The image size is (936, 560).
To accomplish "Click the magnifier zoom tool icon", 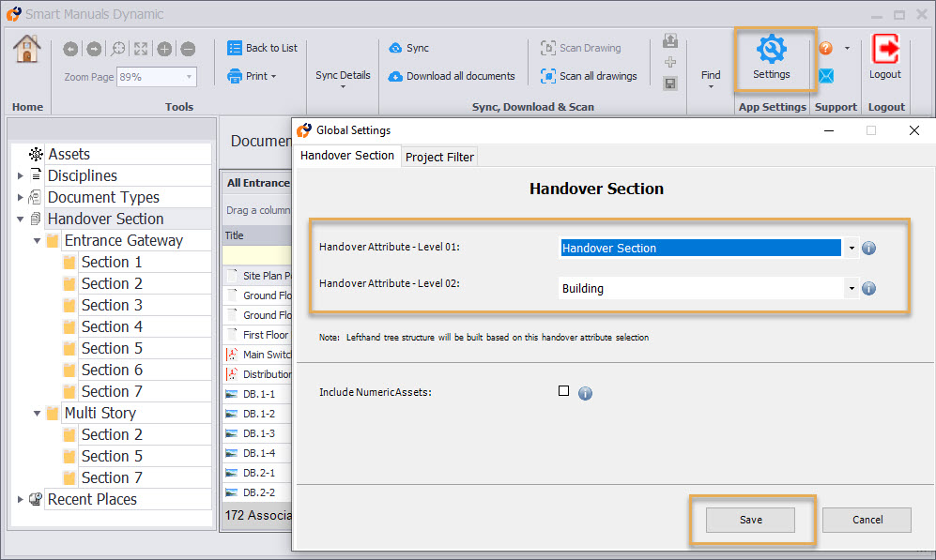I will pos(118,49).
